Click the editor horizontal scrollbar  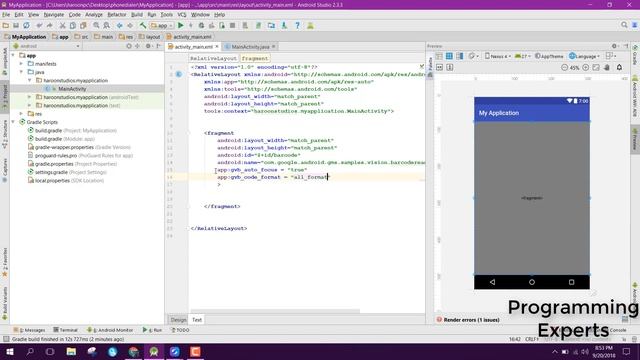276,311
